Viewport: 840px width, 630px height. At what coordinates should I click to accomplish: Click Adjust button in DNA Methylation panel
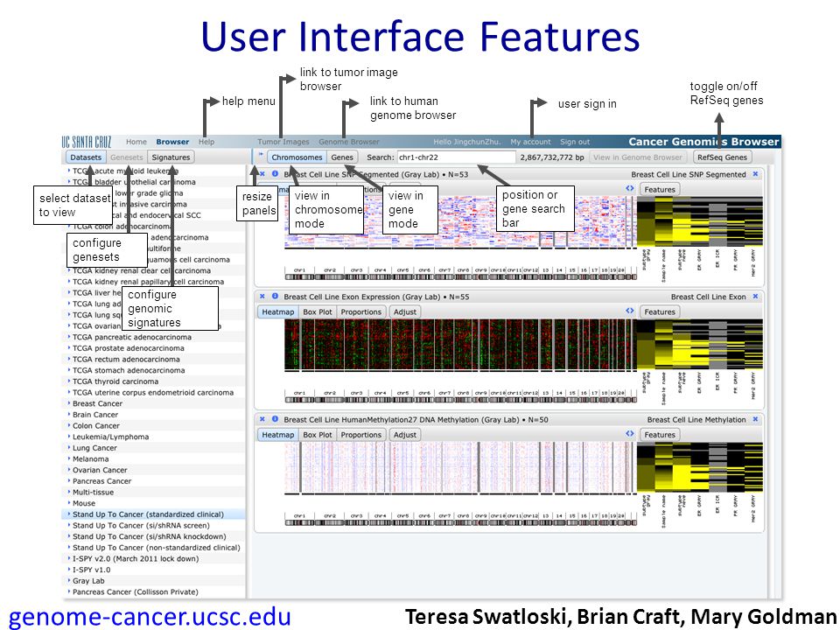[405, 435]
